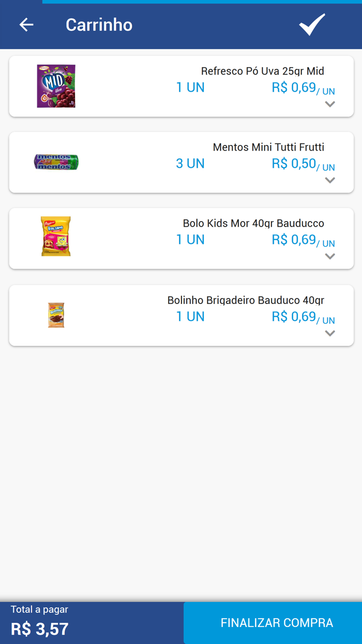Expand the Bolinho Brigadeiro card details
The width and height of the screenshot is (362, 644).
330,333
